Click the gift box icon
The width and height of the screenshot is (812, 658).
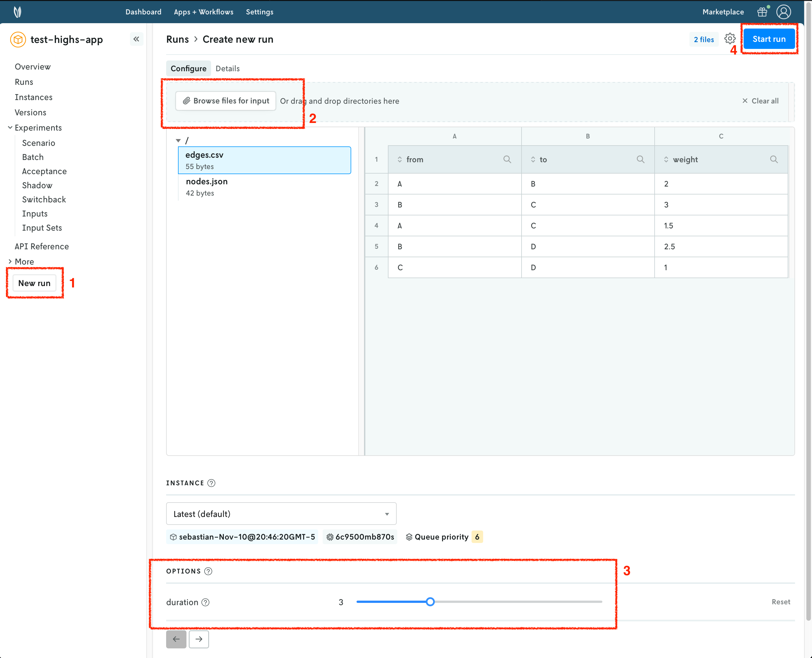pos(762,12)
